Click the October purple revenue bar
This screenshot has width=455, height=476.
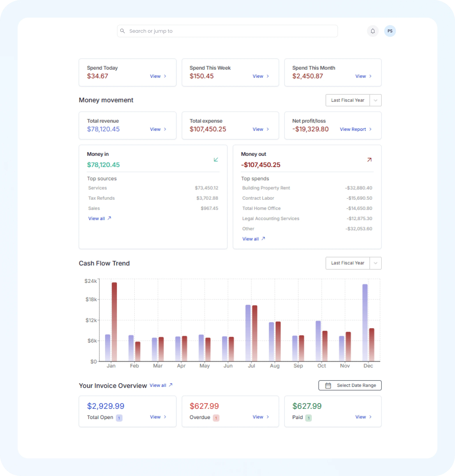coord(318,341)
